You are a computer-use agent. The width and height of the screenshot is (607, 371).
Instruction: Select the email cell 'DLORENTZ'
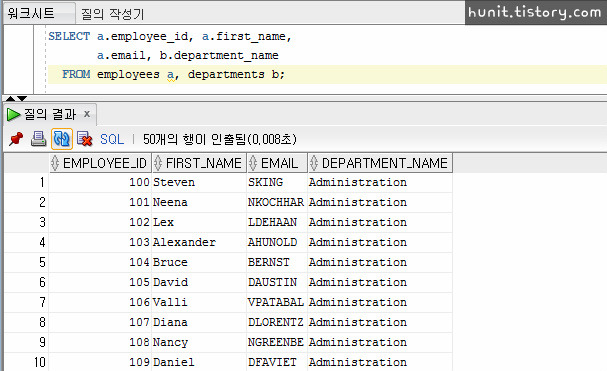(277, 323)
